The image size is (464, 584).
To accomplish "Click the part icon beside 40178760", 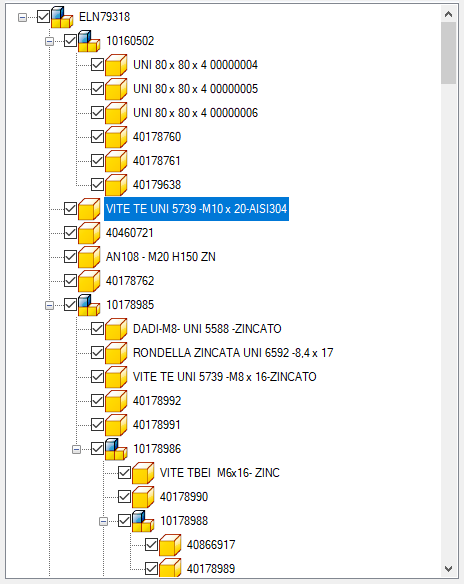I will [x=116, y=137].
